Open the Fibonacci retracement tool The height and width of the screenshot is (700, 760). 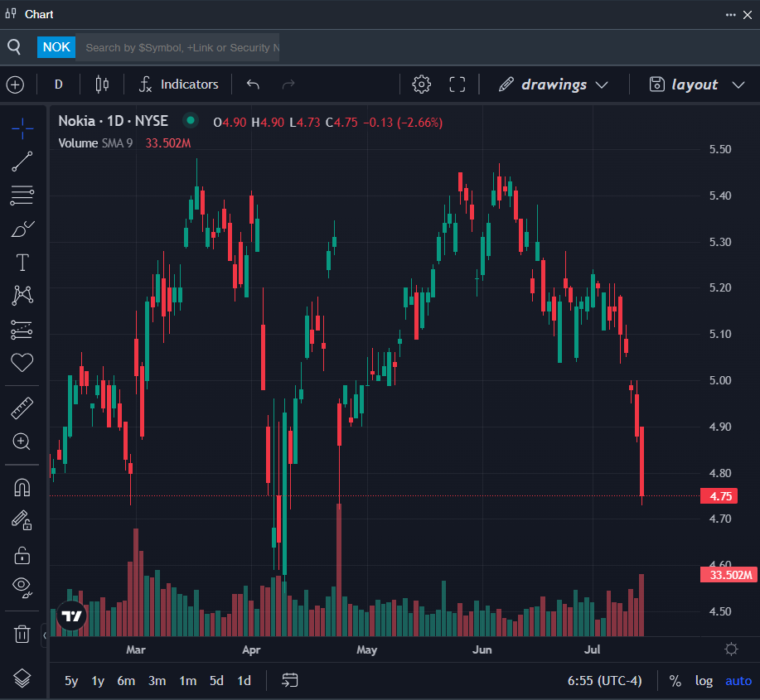[22, 196]
